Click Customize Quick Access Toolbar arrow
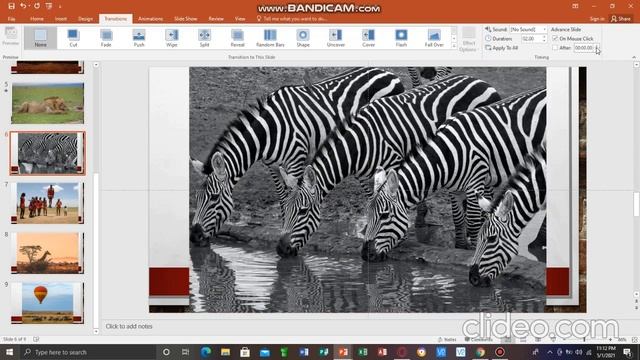Screen dimensions: 640x360 coord(60,7)
